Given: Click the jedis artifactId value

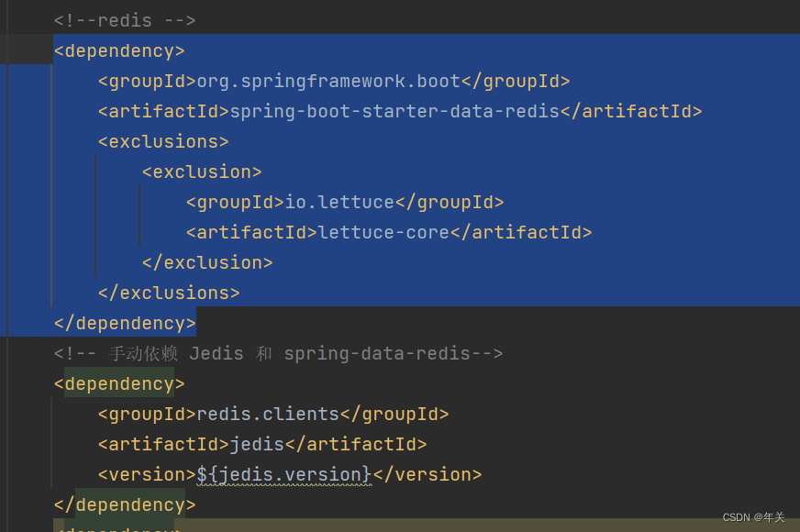Looking at the screenshot, I should 257,444.
